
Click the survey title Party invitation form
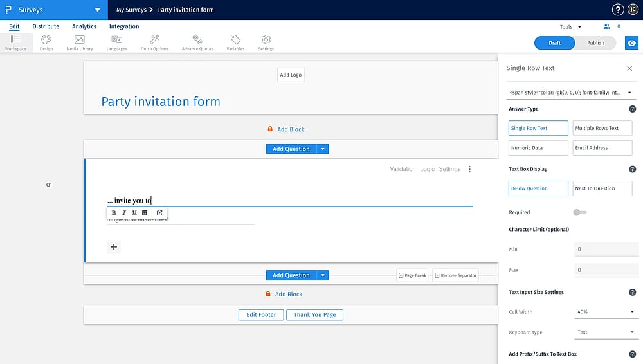(x=161, y=102)
